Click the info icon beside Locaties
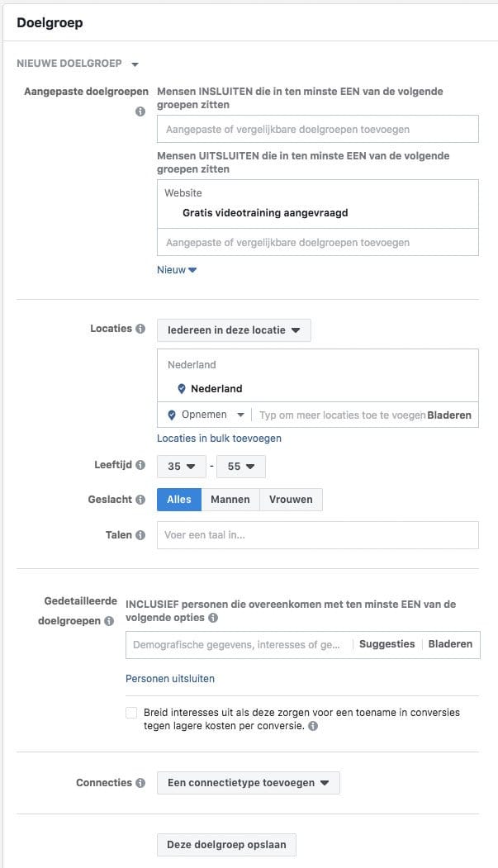498x868 pixels. (140, 328)
